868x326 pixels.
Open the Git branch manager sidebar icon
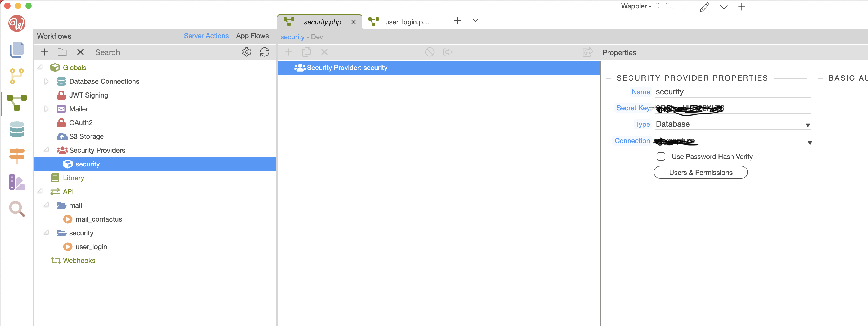(x=17, y=76)
